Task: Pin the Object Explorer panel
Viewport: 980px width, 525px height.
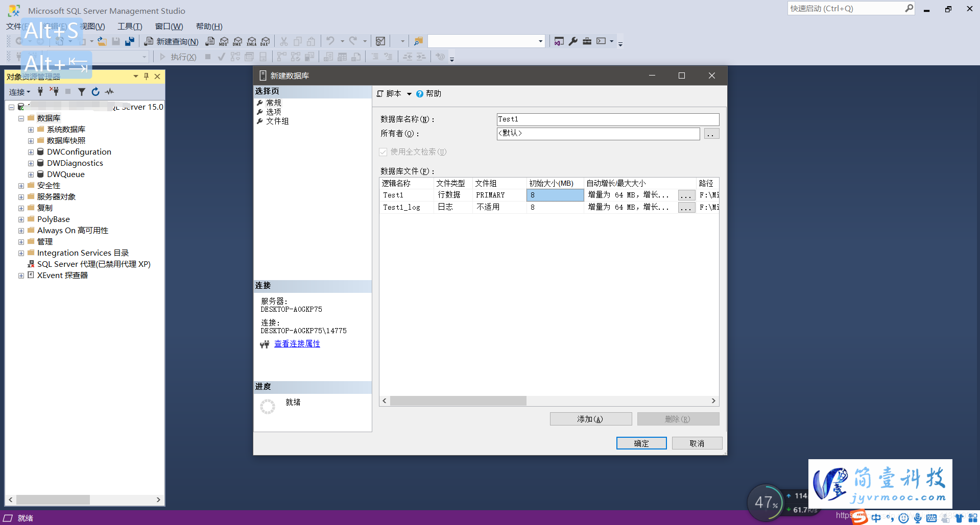Action: click(146, 77)
